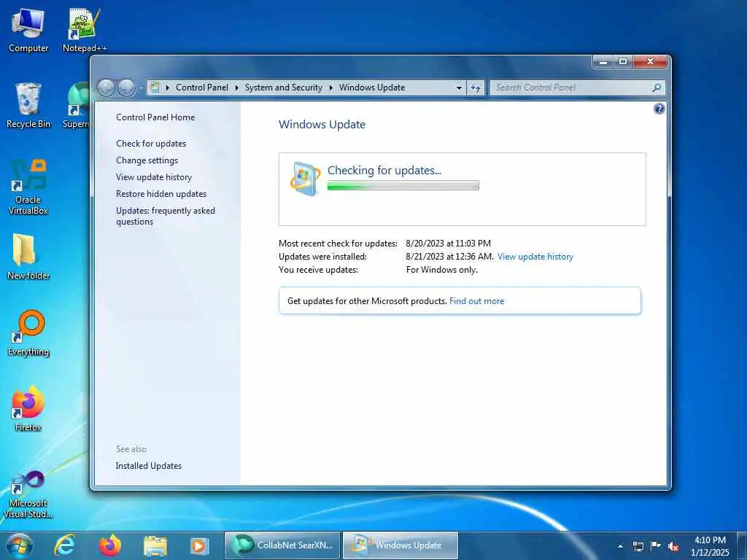The height and width of the screenshot is (560, 747).
Task: Click '8/20/2023 at 11:03 PM' text
Action: coord(449,244)
